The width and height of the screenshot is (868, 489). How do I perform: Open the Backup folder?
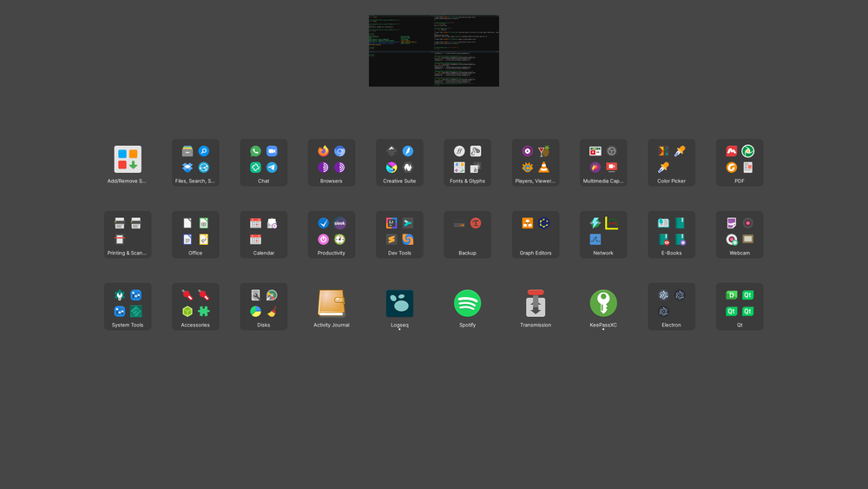click(x=467, y=235)
